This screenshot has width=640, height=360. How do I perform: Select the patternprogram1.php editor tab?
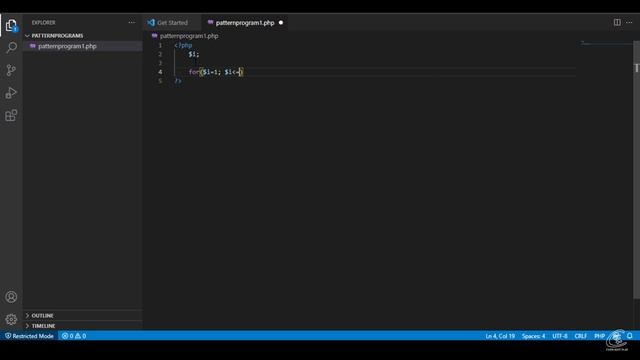tap(244, 22)
